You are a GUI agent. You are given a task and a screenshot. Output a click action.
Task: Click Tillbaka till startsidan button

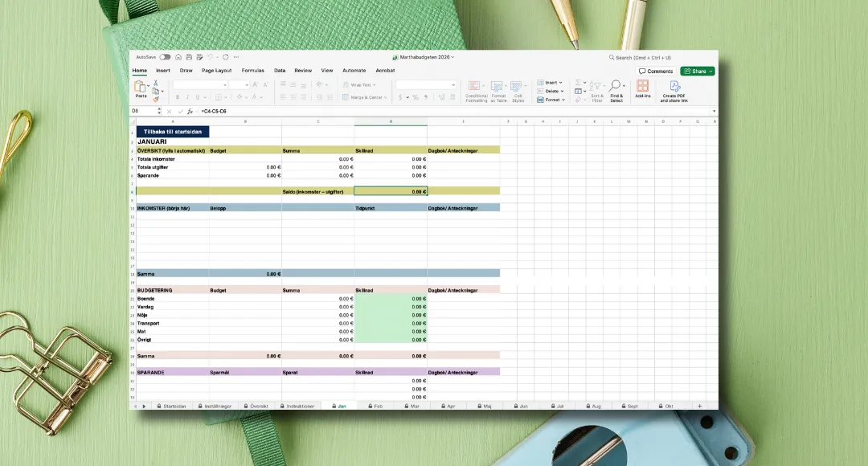[173, 131]
